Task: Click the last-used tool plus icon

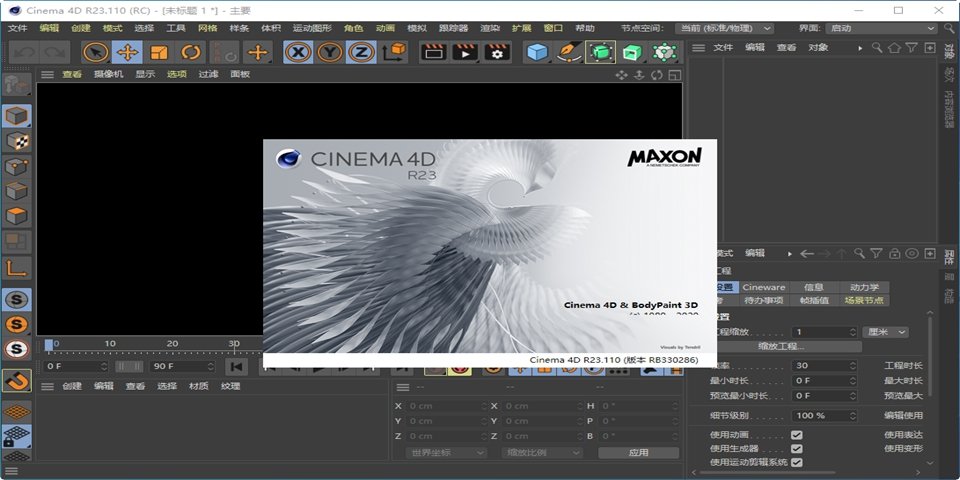Action: 257,53
